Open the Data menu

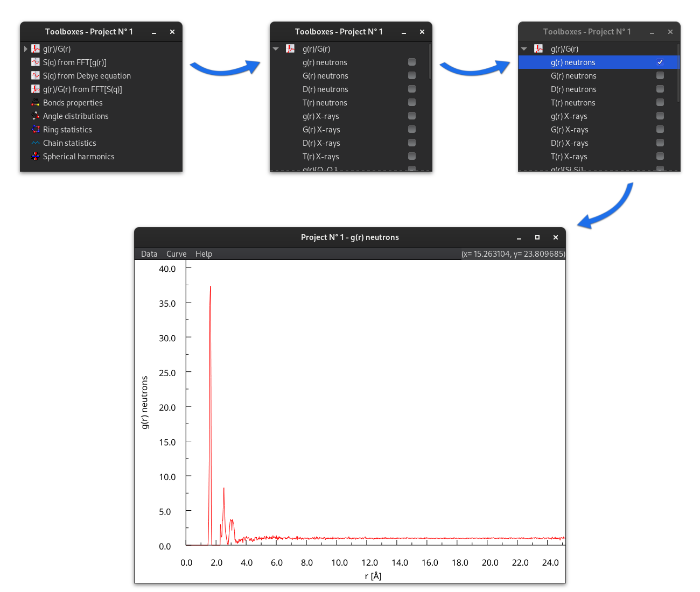(x=149, y=254)
